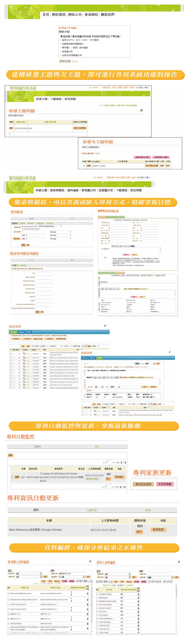Image resolution: width=190 pixels, height=644 pixels.
Task: Click the 未完成筆數 button
Action: [165, 484]
